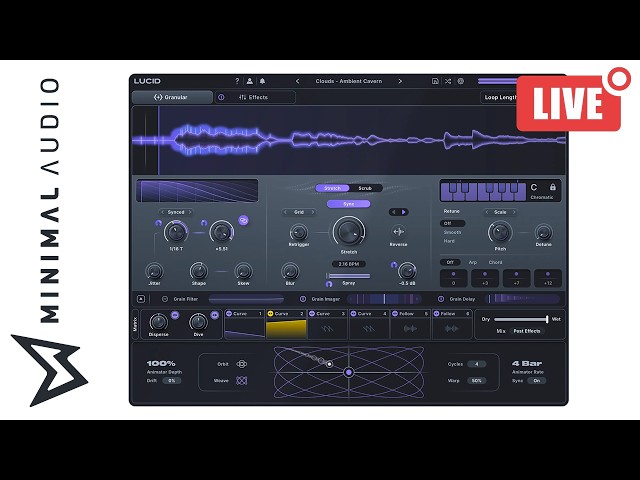Click the Curve 4 modulator icon
This screenshot has height=480, width=640.
click(353, 314)
